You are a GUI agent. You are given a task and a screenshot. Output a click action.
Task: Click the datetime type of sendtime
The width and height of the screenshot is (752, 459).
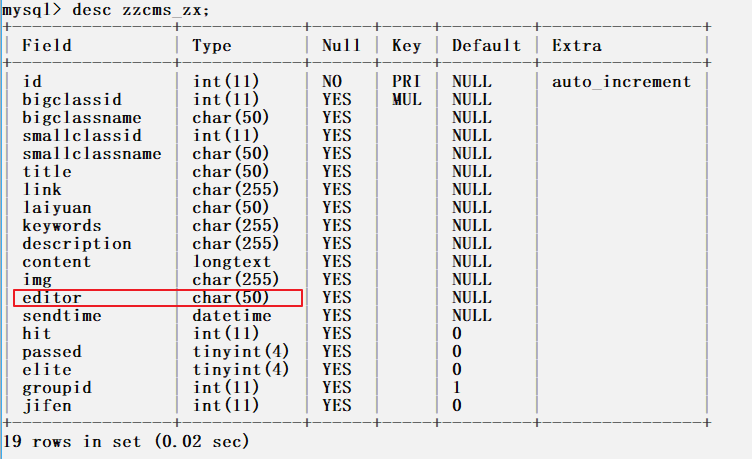point(232,316)
